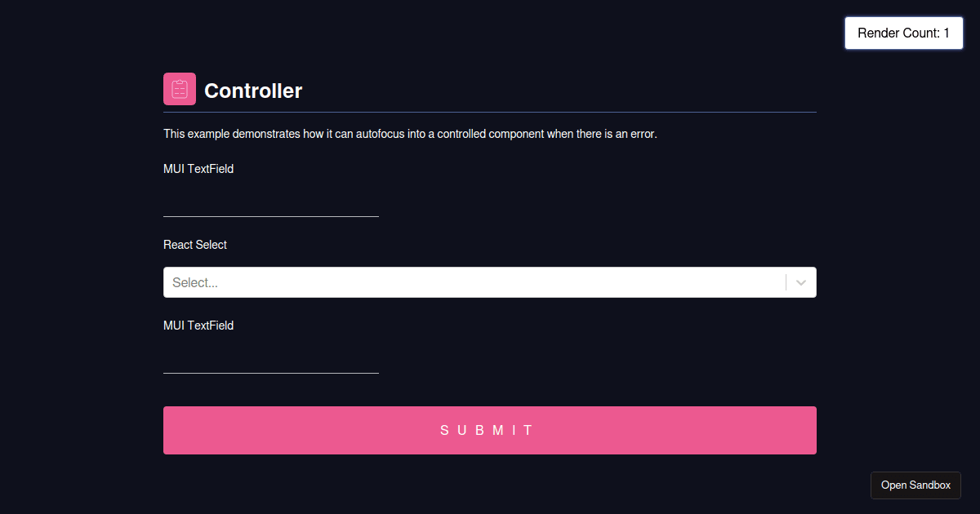Click the empty middle of the React Select box
This screenshot has height=514, width=980.
[490, 282]
